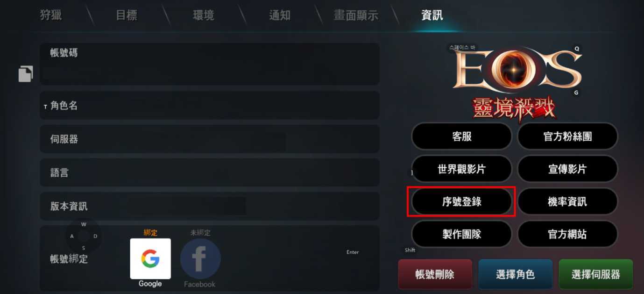
Task: Click 選擇角色 to choose a character
Action: 515,274
